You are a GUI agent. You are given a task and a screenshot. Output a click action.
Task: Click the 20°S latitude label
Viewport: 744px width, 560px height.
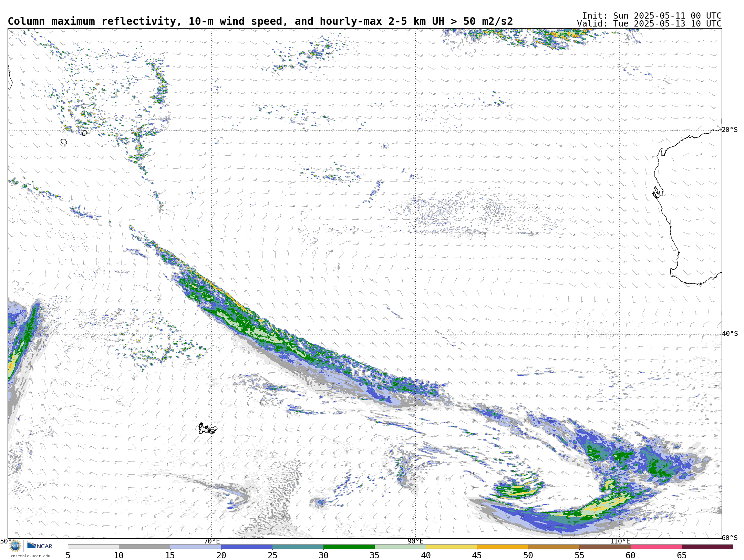(730, 130)
